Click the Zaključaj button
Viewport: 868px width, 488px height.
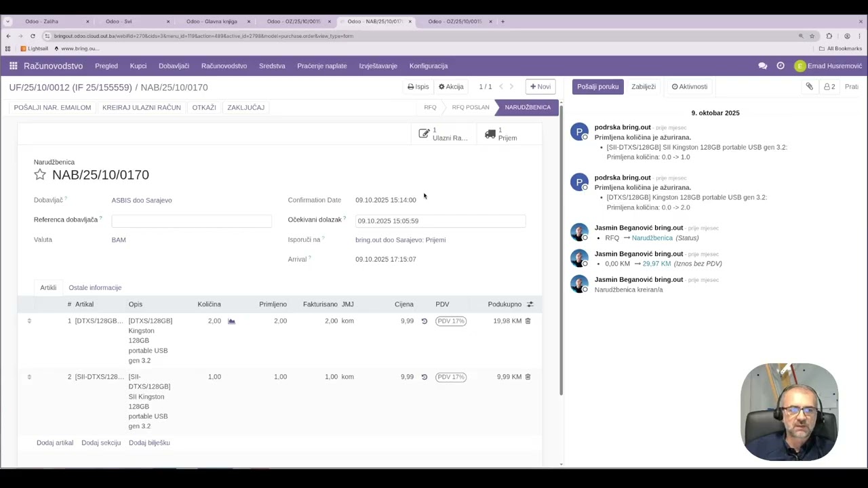click(246, 107)
